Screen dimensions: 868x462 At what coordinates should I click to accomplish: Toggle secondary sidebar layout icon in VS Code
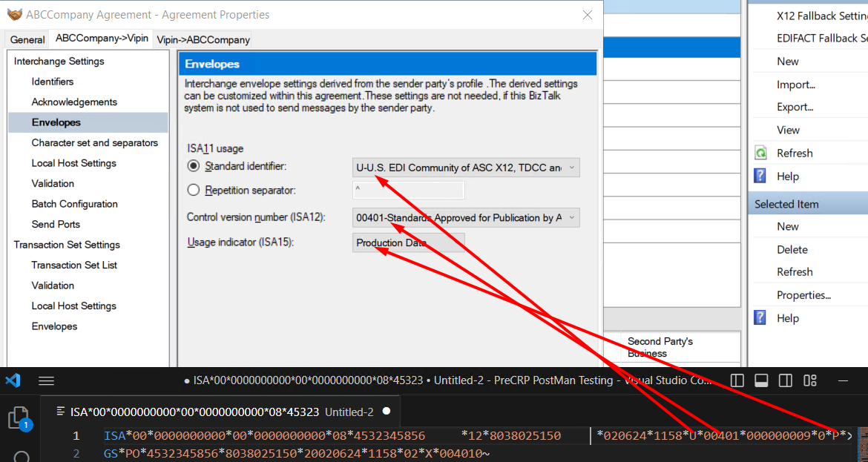[x=786, y=380]
